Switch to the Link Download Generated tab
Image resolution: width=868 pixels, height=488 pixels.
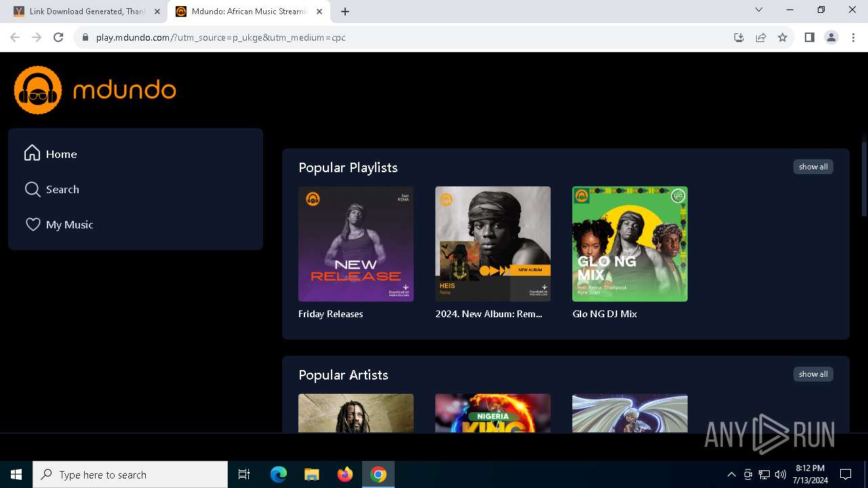(87, 12)
